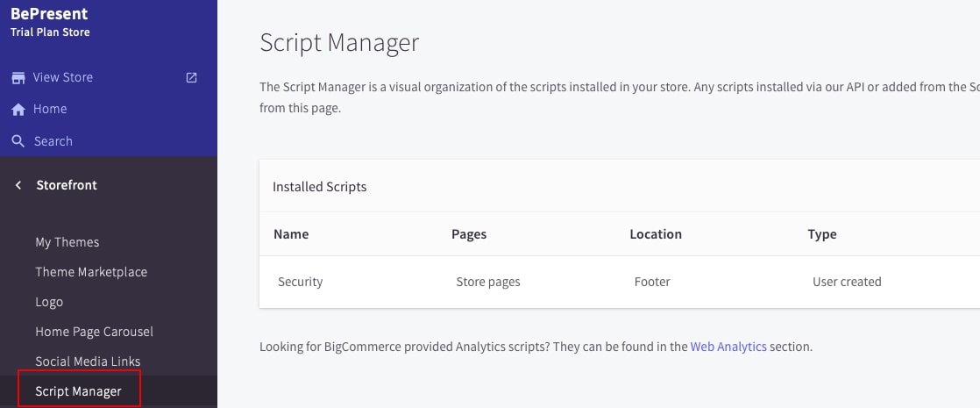
Task: Click Script Manager in the sidebar
Action: pos(78,391)
